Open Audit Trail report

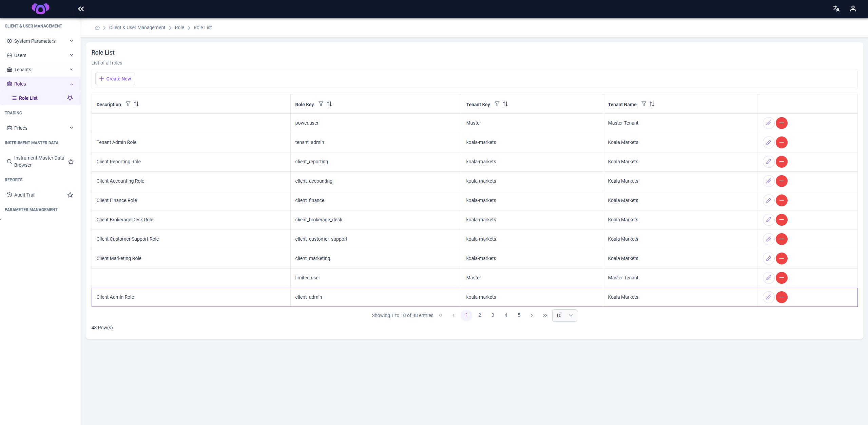click(x=25, y=195)
